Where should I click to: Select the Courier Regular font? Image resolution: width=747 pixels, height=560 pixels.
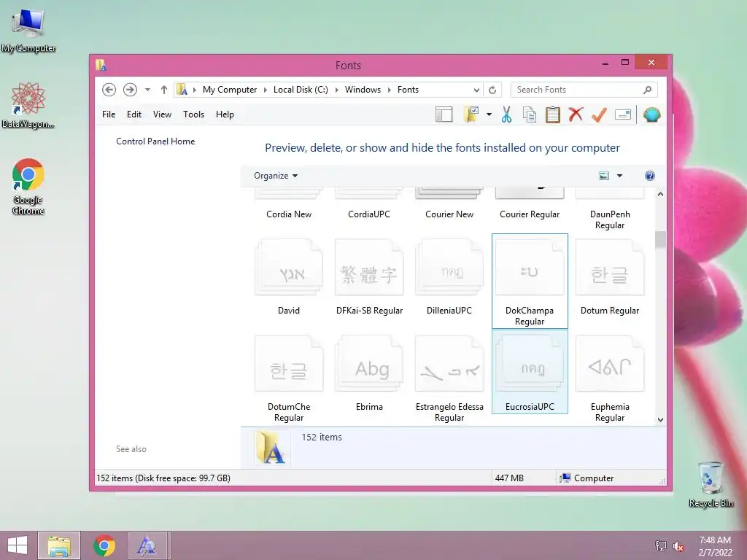530,214
